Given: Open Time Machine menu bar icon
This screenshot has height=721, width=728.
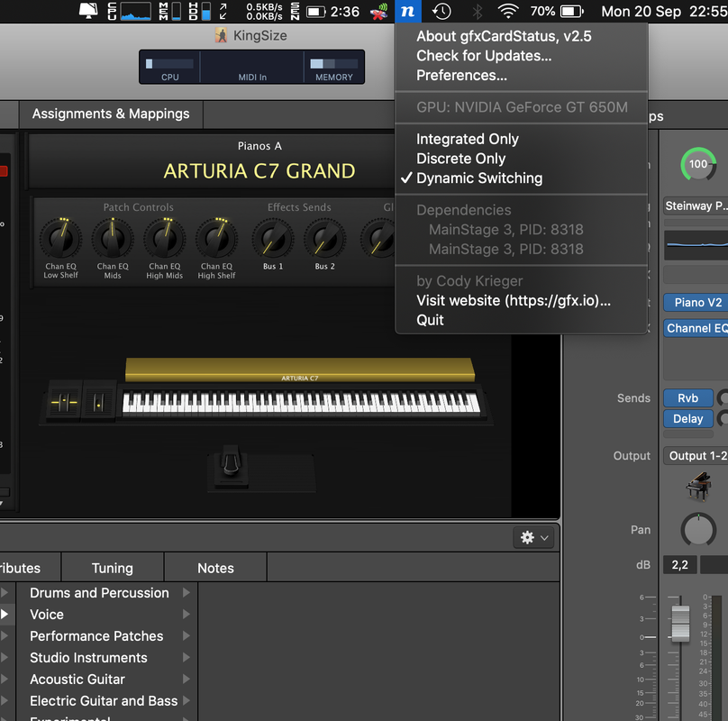Looking at the screenshot, I should 441,11.
